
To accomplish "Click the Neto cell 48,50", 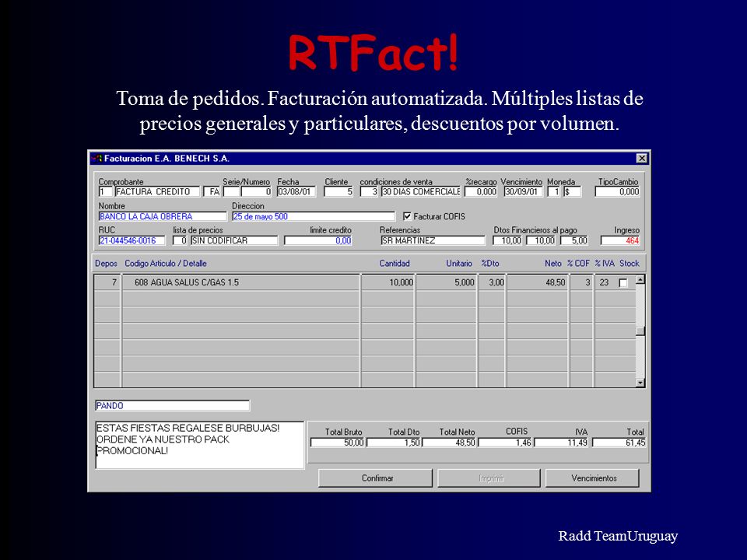I will (538, 282).
